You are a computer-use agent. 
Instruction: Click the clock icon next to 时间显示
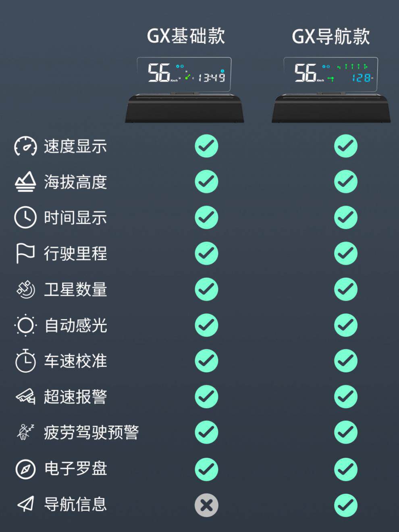[x=25, y=217]
